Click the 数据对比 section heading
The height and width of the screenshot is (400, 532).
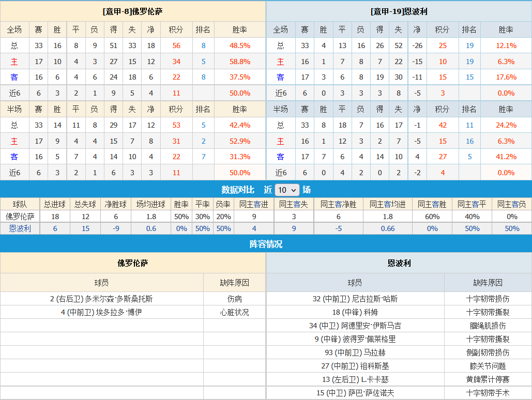238,190
